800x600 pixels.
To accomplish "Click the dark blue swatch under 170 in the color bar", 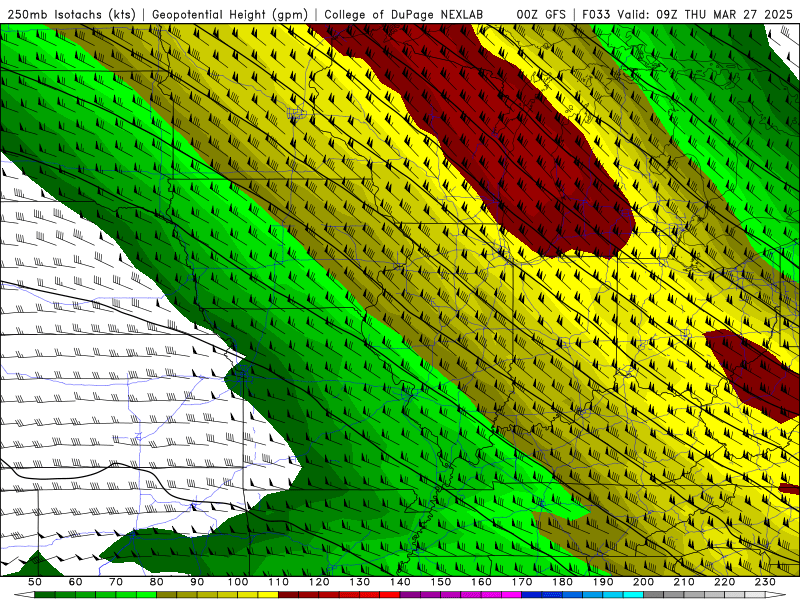I will click(x=532, y=595).
